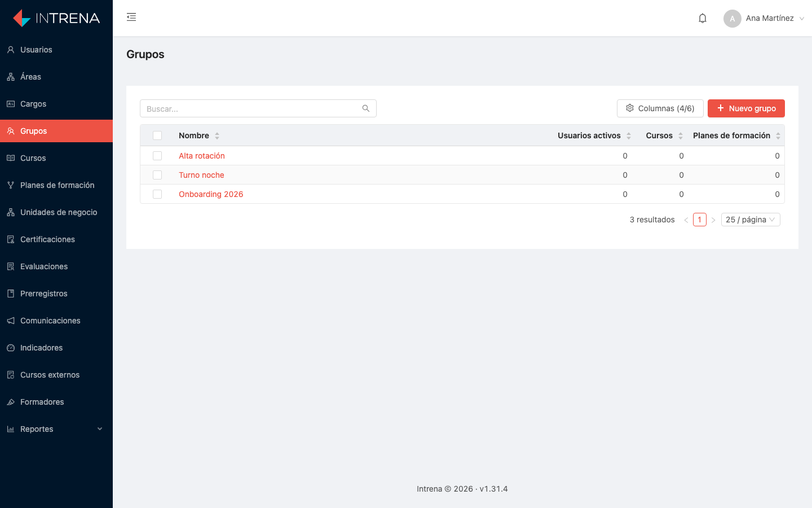The height and width of the screenshot is (508, 812).
Task: Open notifications via the bell icon
Action: (x=703, y=18)
